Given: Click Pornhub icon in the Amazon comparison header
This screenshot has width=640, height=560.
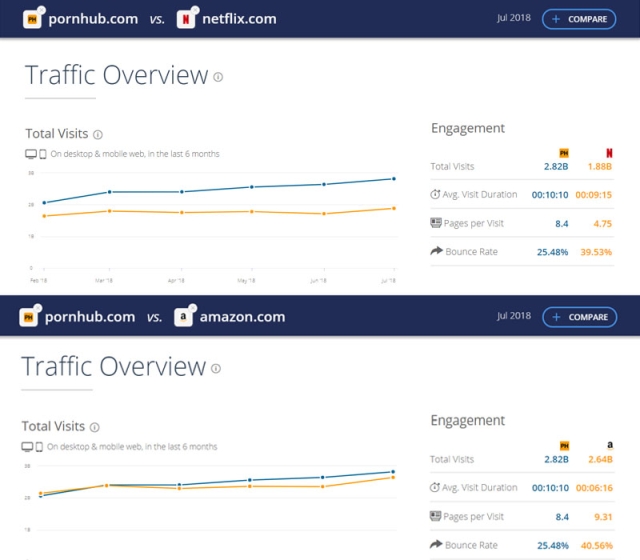Looking at the screenshot, I should 28,317.
